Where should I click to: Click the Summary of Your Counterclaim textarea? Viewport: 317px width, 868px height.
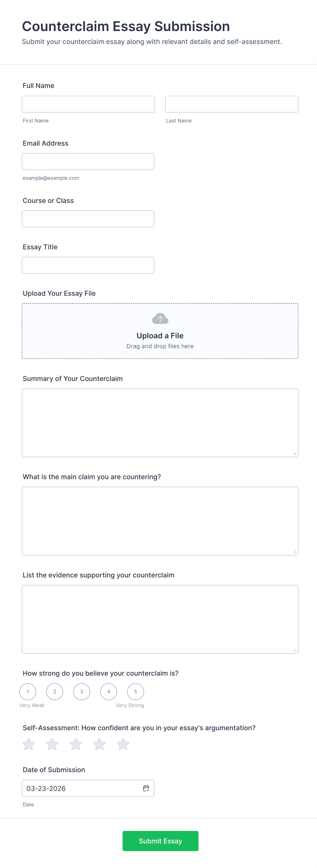tap(160, 423)
